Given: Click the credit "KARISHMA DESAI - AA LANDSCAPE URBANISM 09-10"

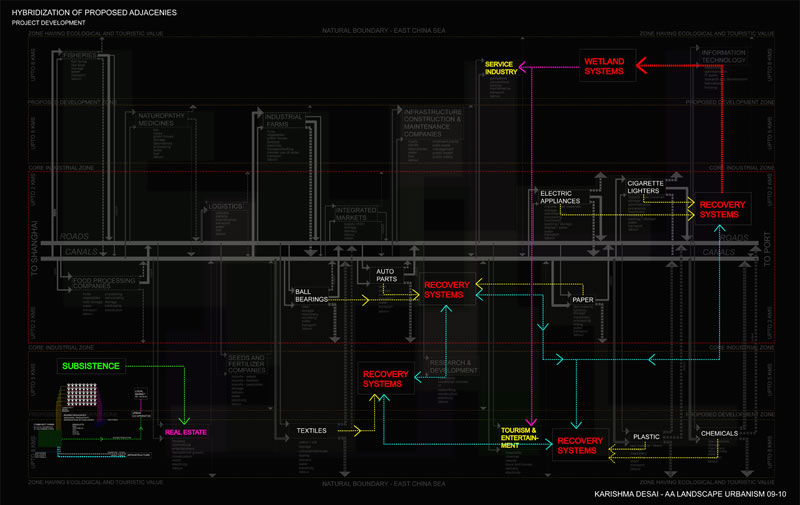Looking at the screenshot, I should (690, 494).
